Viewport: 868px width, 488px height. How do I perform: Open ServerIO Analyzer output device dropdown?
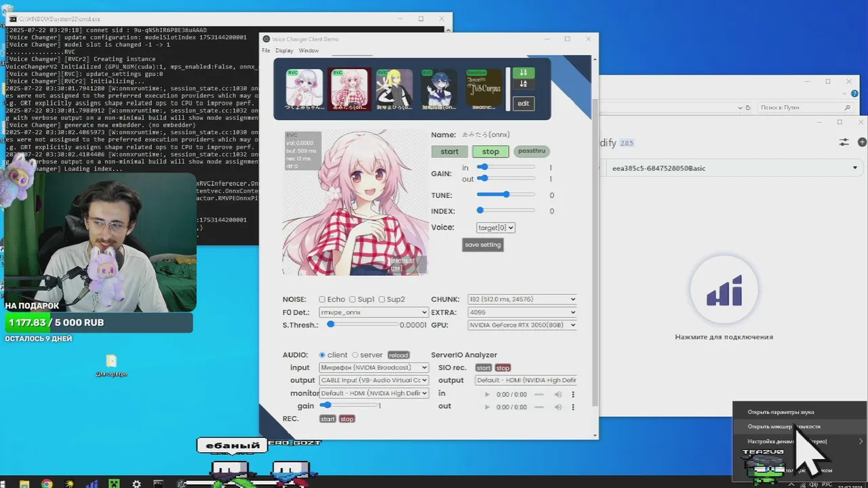click(x=526, y=380)
